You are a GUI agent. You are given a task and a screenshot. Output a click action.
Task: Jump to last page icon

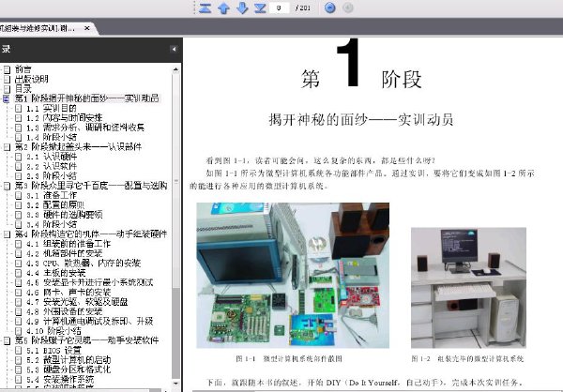coord(260,8)
